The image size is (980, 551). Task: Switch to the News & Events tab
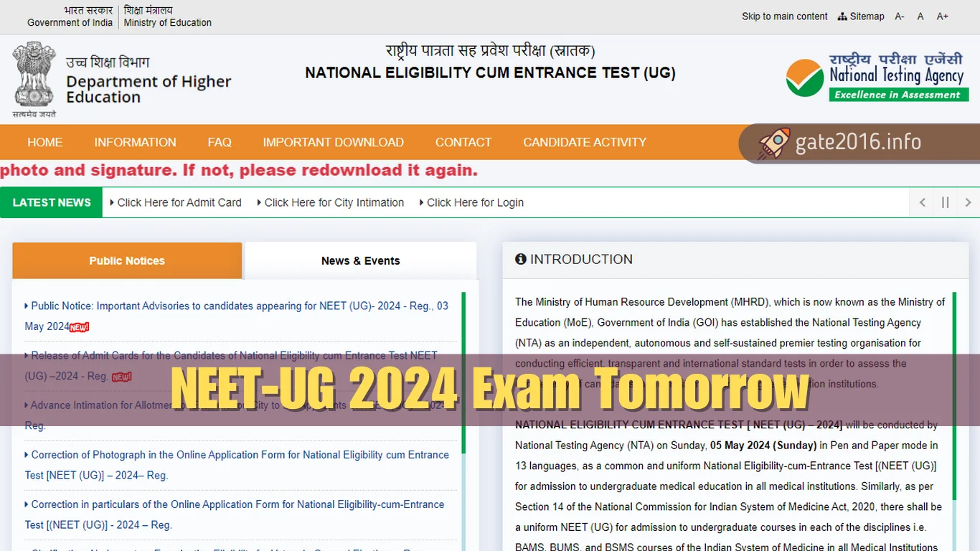point(361,260)
